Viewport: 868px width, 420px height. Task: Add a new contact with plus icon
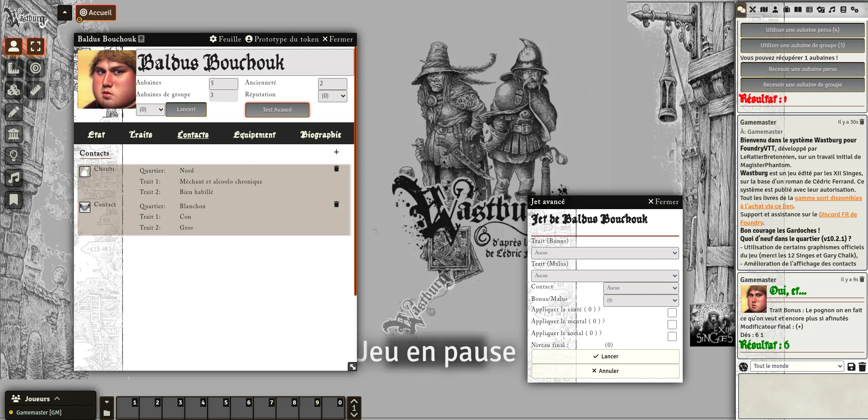tap(336, 152)
